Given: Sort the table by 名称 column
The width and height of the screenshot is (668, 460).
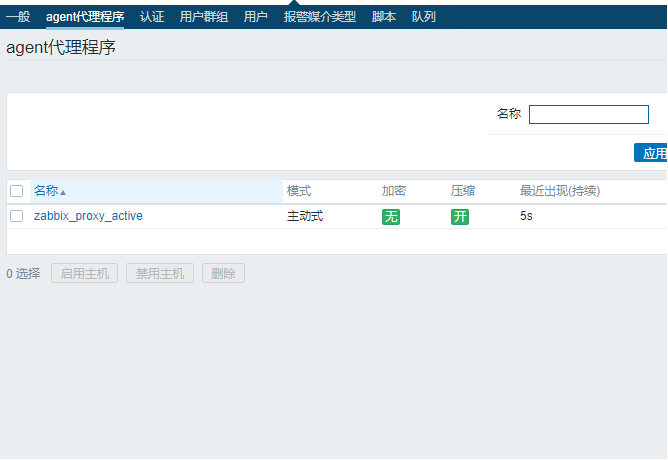Looking at the screenshot, I should pyautogui.click(x=49, y=191).
